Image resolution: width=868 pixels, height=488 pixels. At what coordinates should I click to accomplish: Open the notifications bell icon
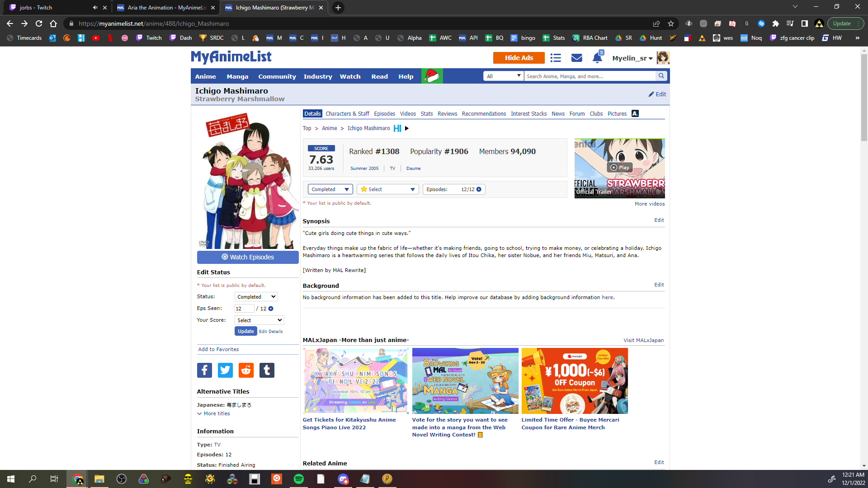tap(597, 58)
